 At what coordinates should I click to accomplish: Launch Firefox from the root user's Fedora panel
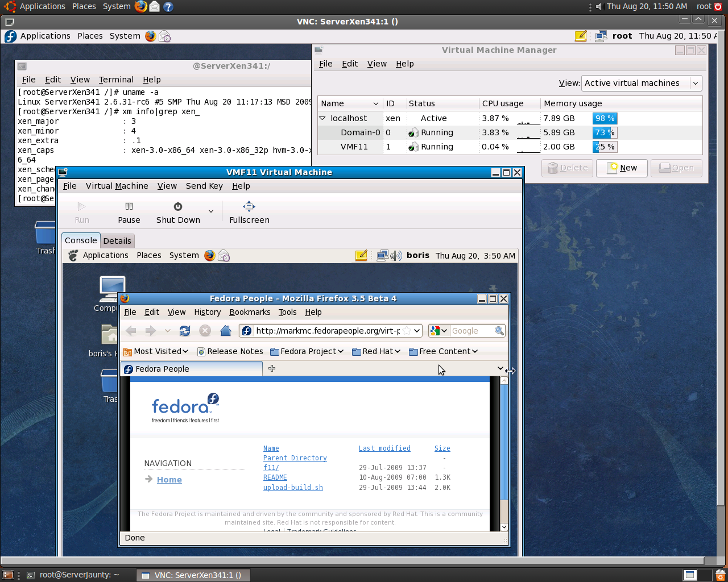coord(150,36)
